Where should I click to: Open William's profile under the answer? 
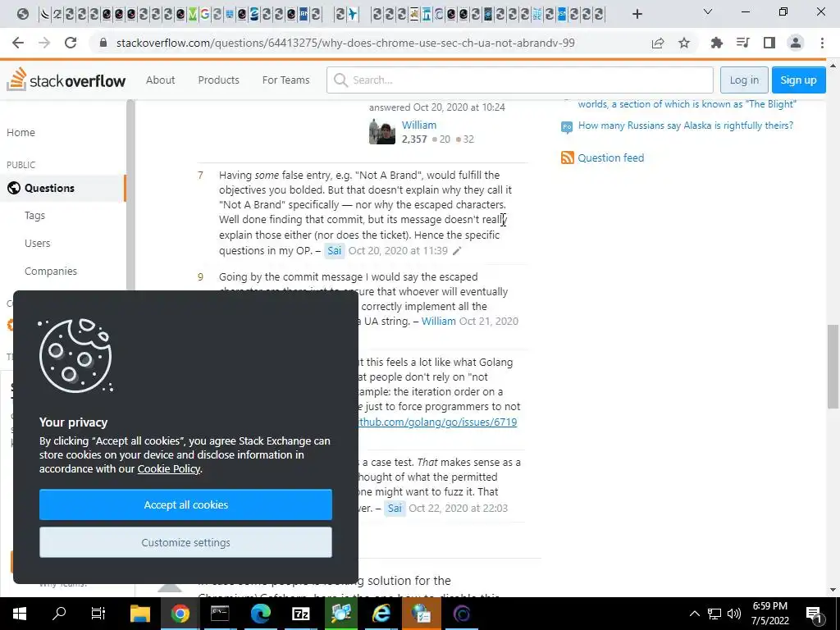click(419, 125)
